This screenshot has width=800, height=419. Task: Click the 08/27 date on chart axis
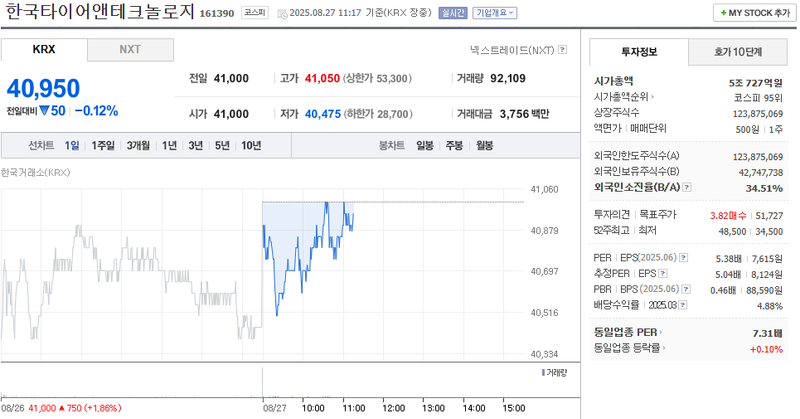[274, 408]
